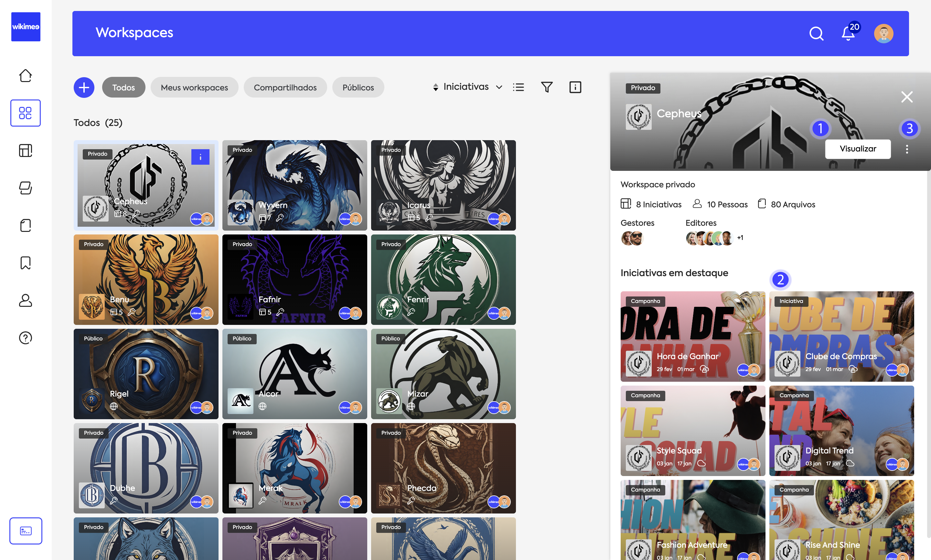The height and width of the screenshot is (560, 931).
Task: Select the Meus workspaces filter tab
Action: coord(194,88)
